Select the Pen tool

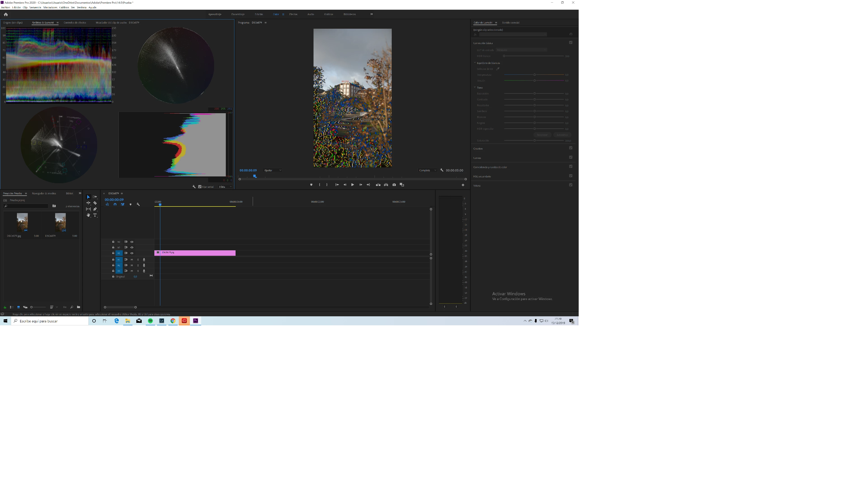click(95, 209)
